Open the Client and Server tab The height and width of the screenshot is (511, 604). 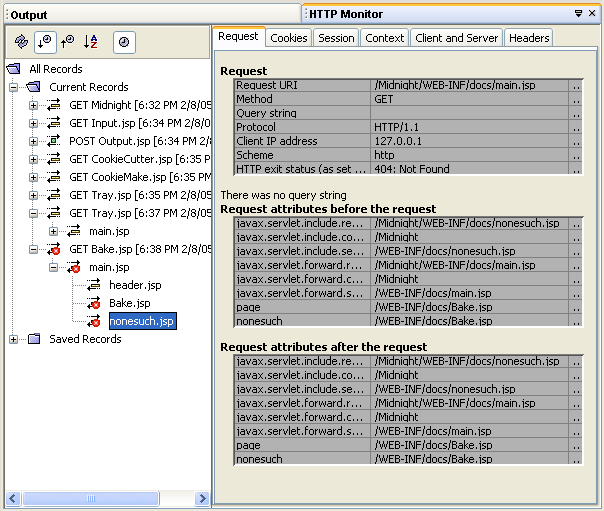click(456, 38)
